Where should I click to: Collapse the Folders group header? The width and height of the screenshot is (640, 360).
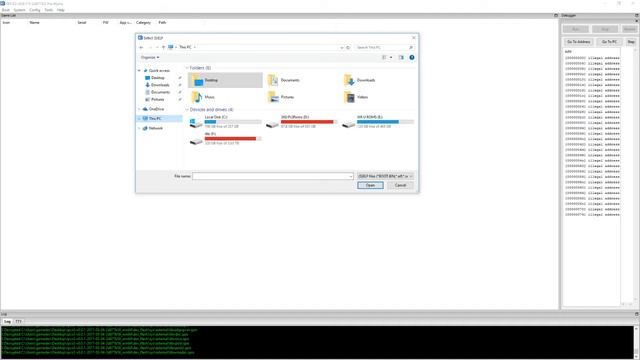[187, 68]
